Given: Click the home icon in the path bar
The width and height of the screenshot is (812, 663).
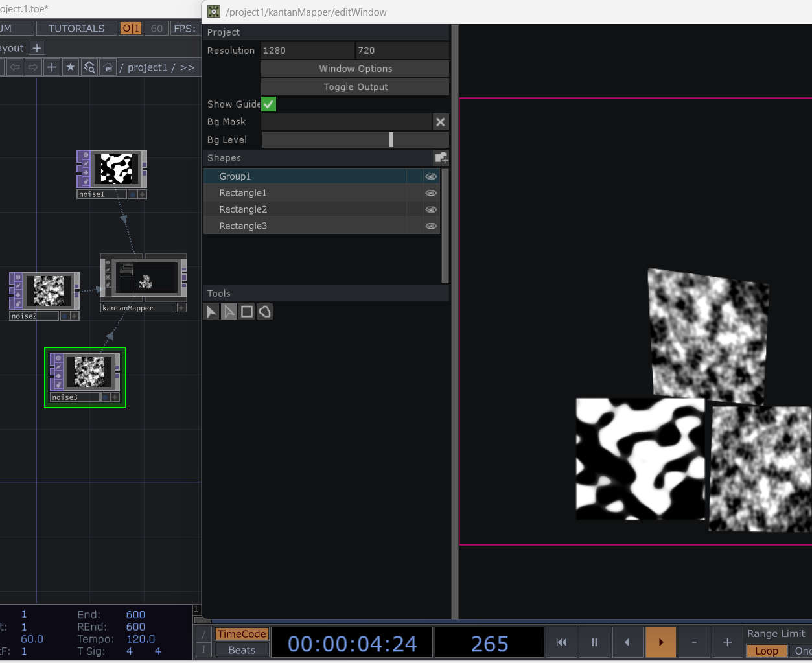Looking at the screenshot, I should pyautogui.click(x=108, y=67).
